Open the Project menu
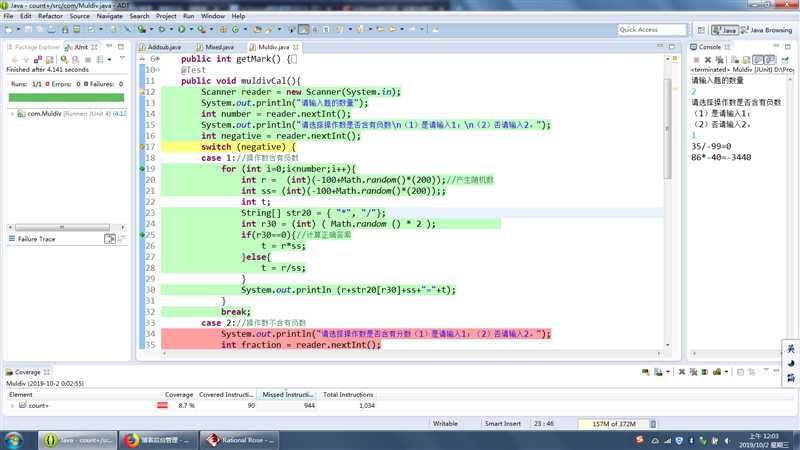This screenshot has height=450, width=800. 166,16
